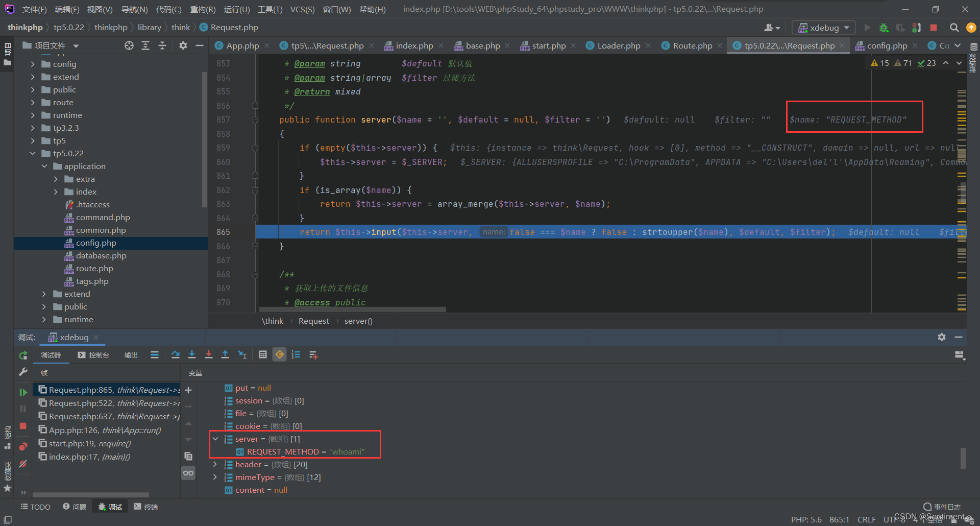Open the xdebug run configuration dropdown
The width and height of the screenshot is (980, 526).
(x=823, y=28)
